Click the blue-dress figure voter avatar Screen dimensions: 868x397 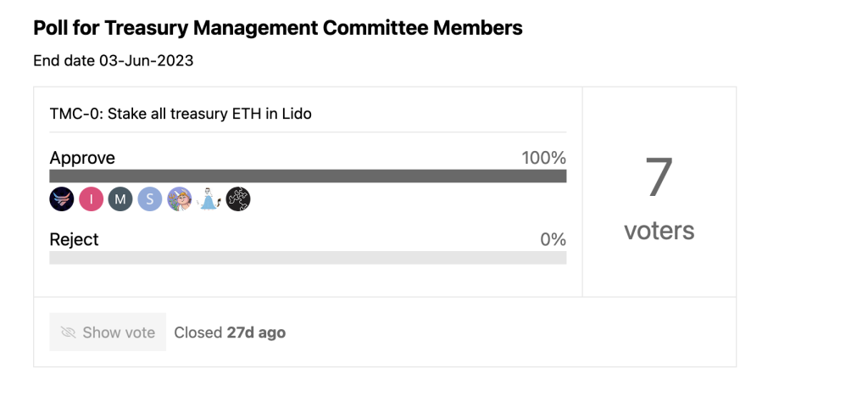point(209,198)
